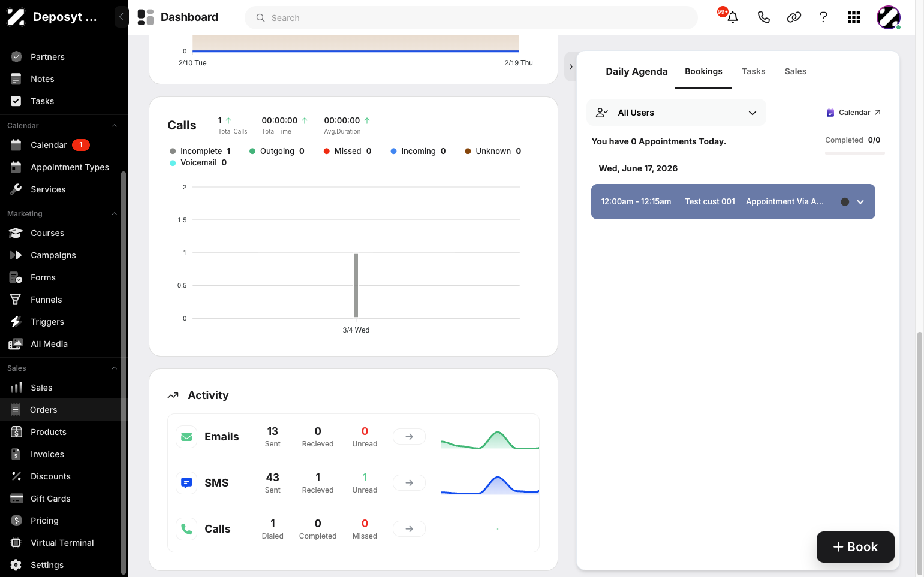Viewport: 924px width, 577px height.
Task: Open the Calendar external link
Action: tap(853, 113)
